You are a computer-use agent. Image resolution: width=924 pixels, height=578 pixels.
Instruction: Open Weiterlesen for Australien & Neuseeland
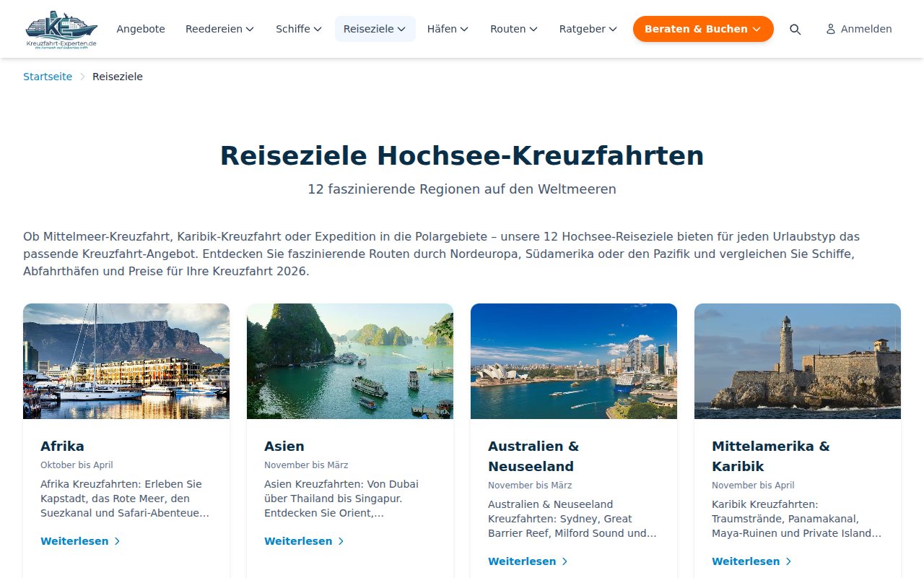pyautogui.click(x=528, y=561)
